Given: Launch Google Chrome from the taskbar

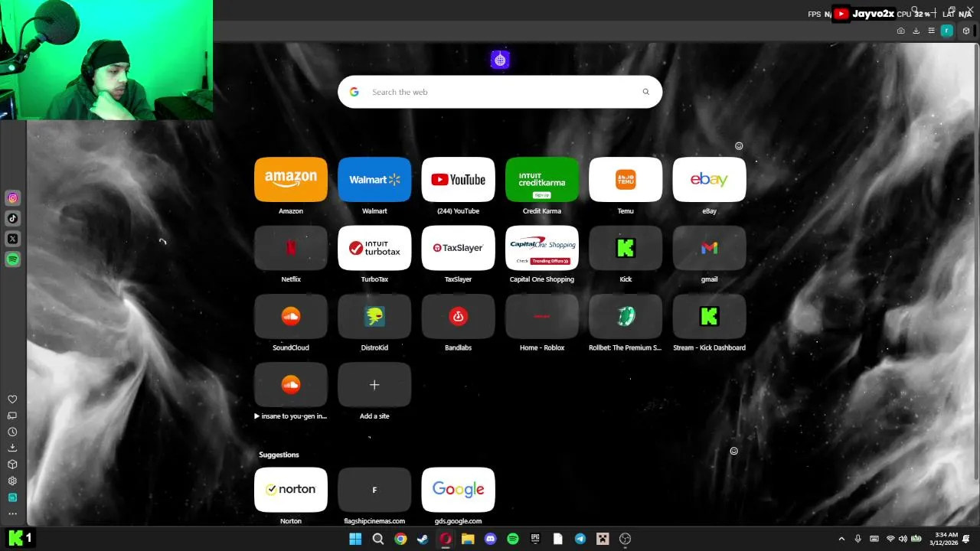Looking at the screenshot, I should click(400, 539).
